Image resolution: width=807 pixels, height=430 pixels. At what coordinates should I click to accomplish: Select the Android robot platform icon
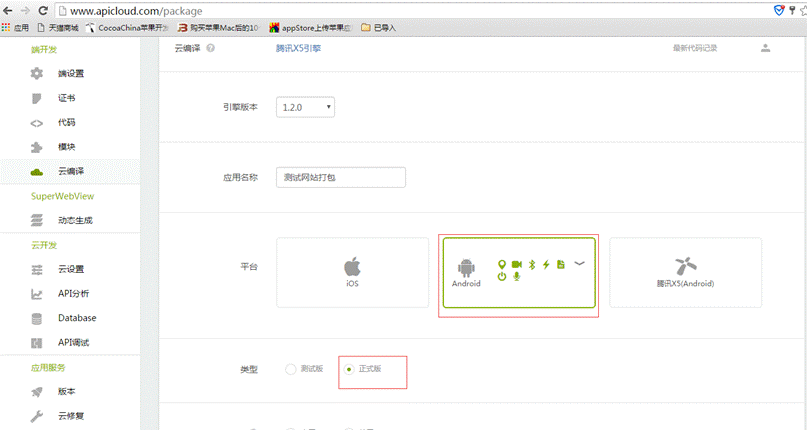pos(465,268)
